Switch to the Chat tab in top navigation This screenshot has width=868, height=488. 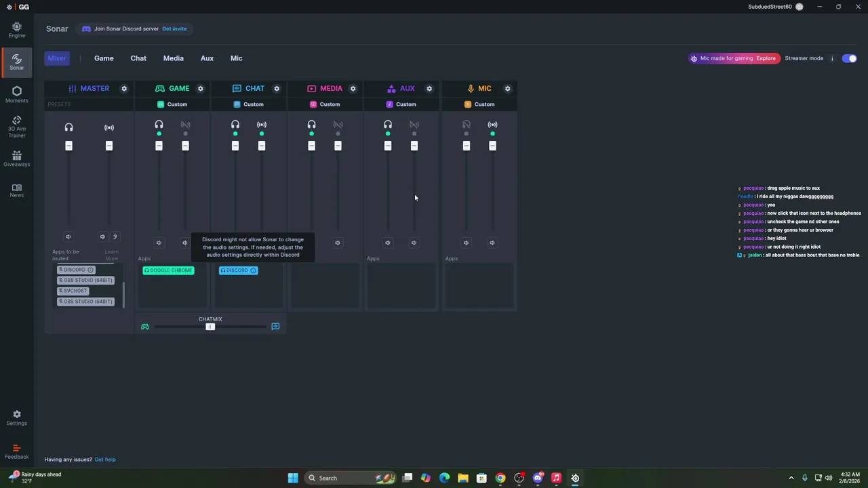(138, 58)
